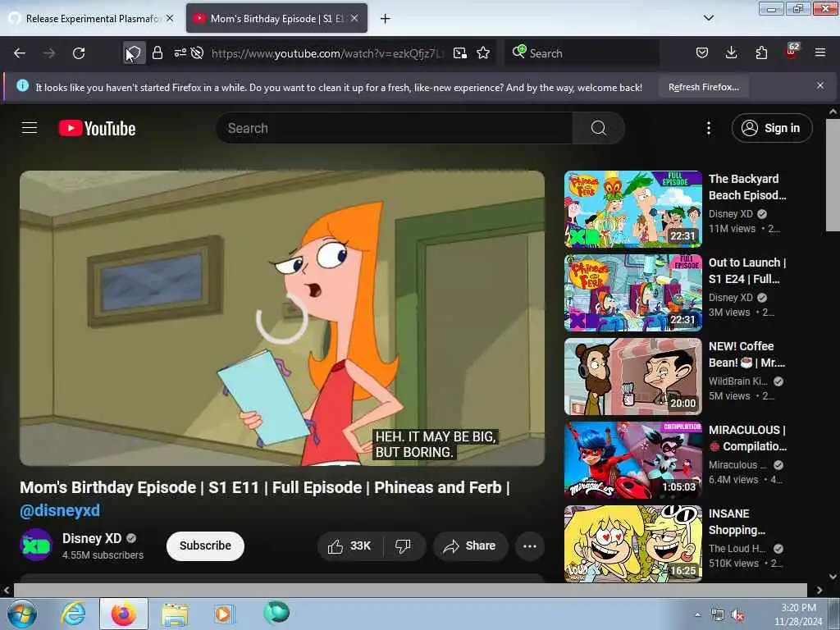
Task: Click the Refresh Firefox button
Action: click(x=703, y=87)
